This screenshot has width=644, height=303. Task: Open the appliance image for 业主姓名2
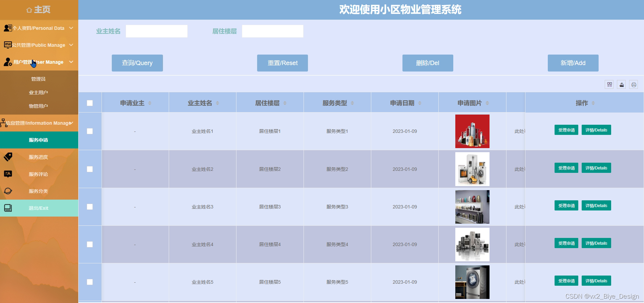pos(472,169)
